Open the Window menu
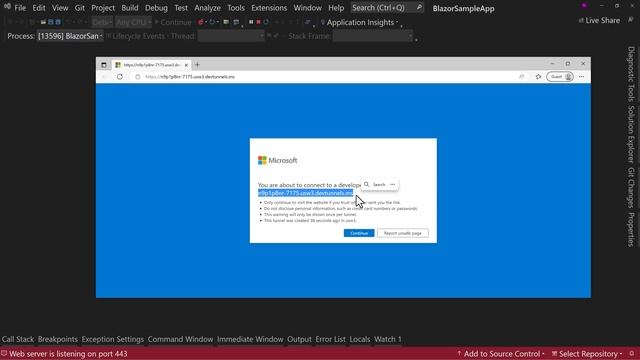 click(307, 8)
